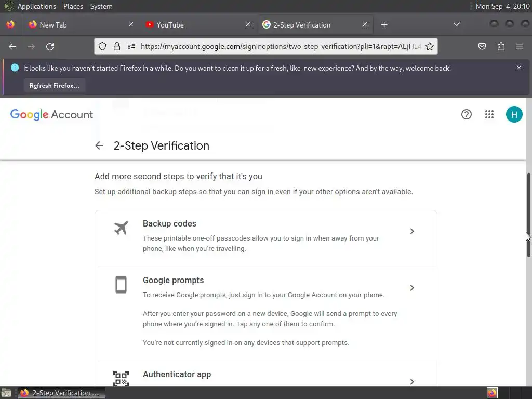Click the info icon in the notification bar
The image size is (532, 399).
15,68
